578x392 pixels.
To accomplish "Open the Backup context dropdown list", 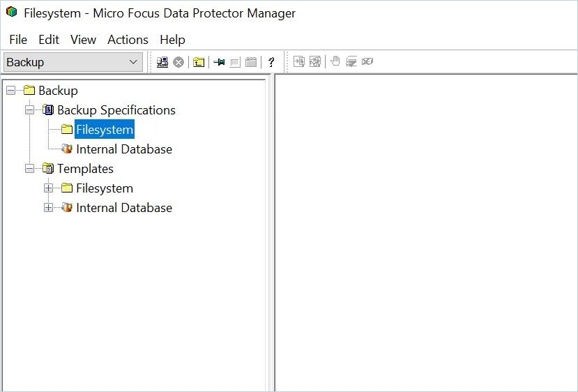I will (133, 62).
